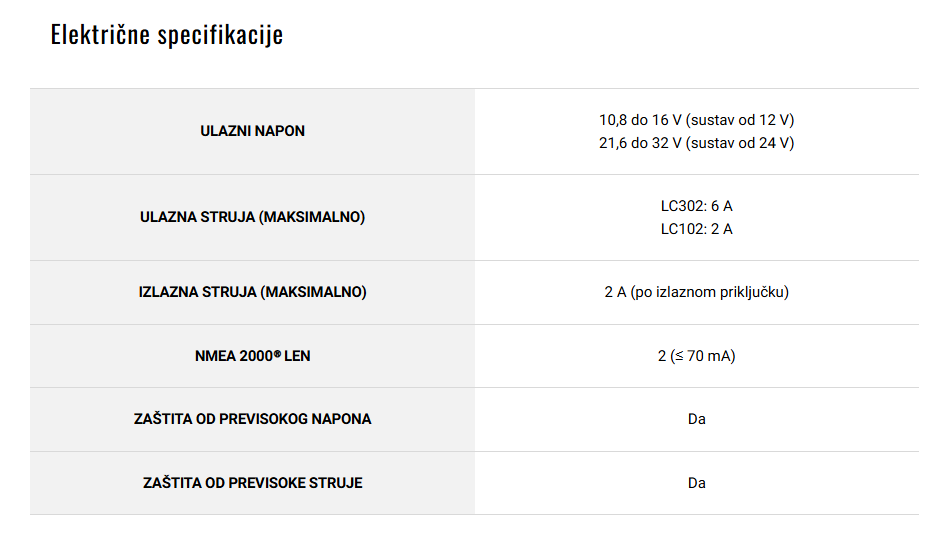The image size is (941, 541).
Task: Click the Električne specifikacije heading
Action: pos(167,35)
